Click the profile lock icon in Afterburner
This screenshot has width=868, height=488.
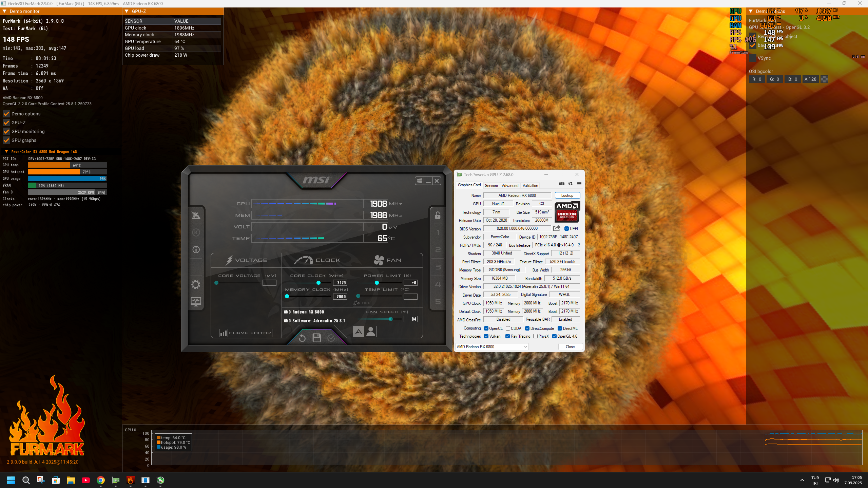coord(438,215)
